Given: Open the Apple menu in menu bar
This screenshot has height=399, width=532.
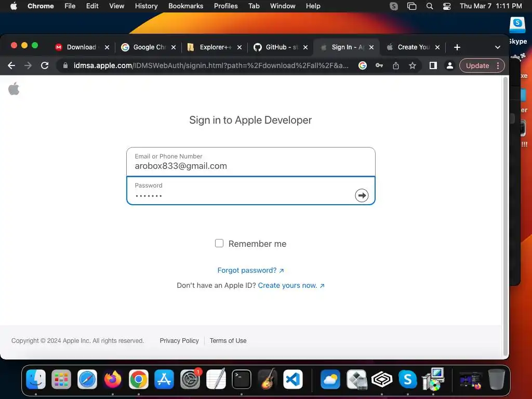Looking at the screenshot, I should pyautogui.click(x=14, y=6).
